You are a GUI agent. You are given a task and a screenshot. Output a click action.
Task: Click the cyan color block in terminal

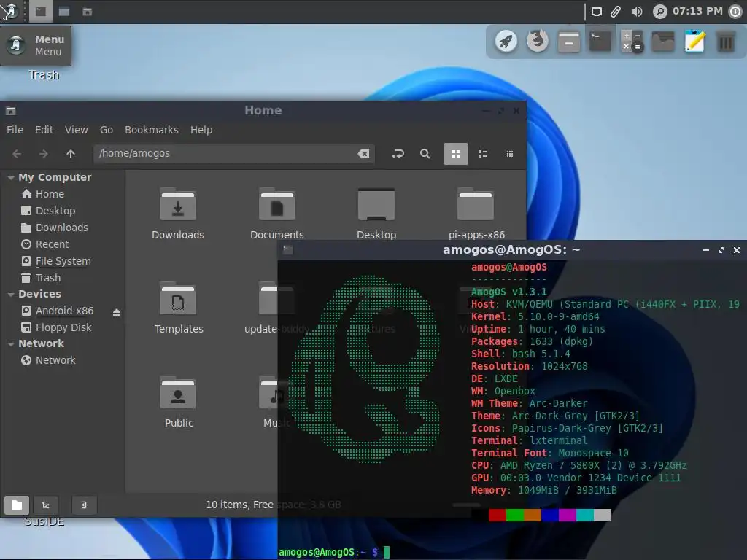[x=584, y=515]
